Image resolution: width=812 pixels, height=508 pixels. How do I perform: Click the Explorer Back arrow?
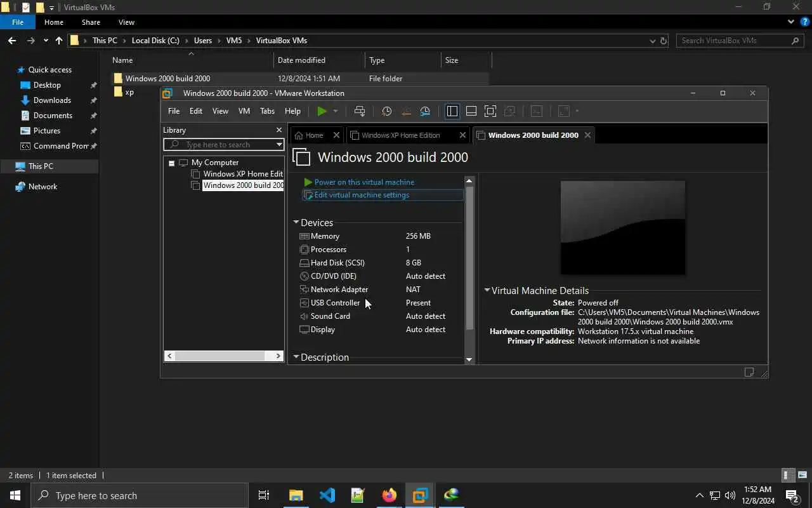pyautogui.click(x=12, y=41)
